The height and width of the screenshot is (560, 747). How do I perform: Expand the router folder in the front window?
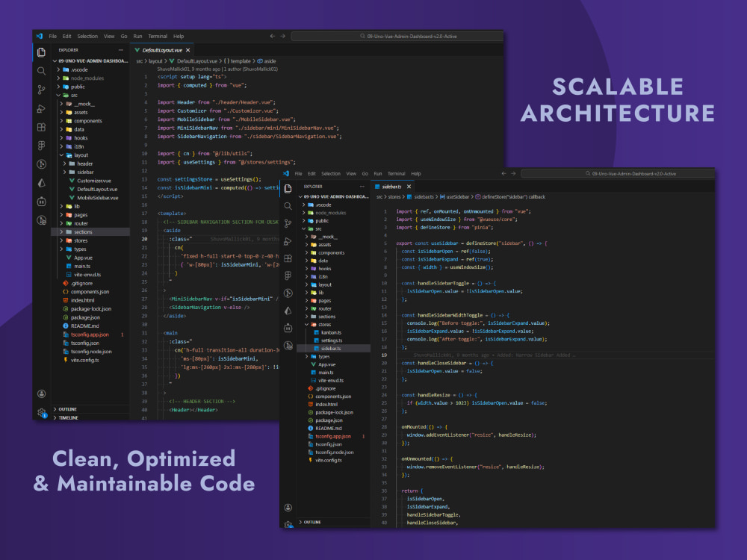click(306, 308)
